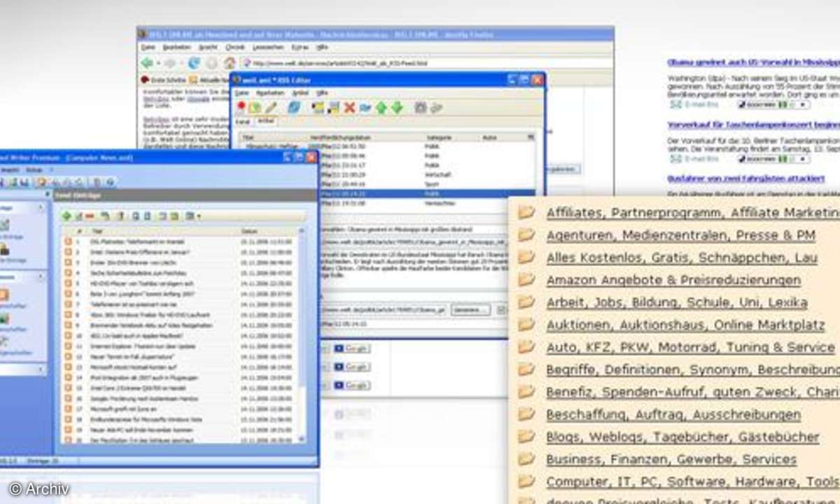Click the gray link icon in RSS Editor toolbar
This screenshot has width=840, height=504.
[436, 107]
